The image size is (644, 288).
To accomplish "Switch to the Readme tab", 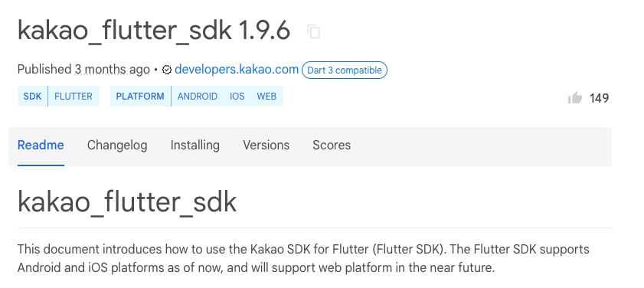I will point(41,146).
